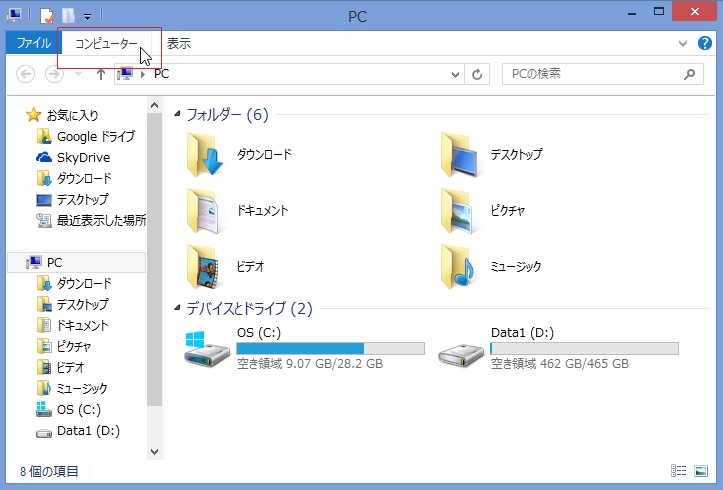Select OS (C:) in navigation pane
The image size is (723, 490).
68,409
